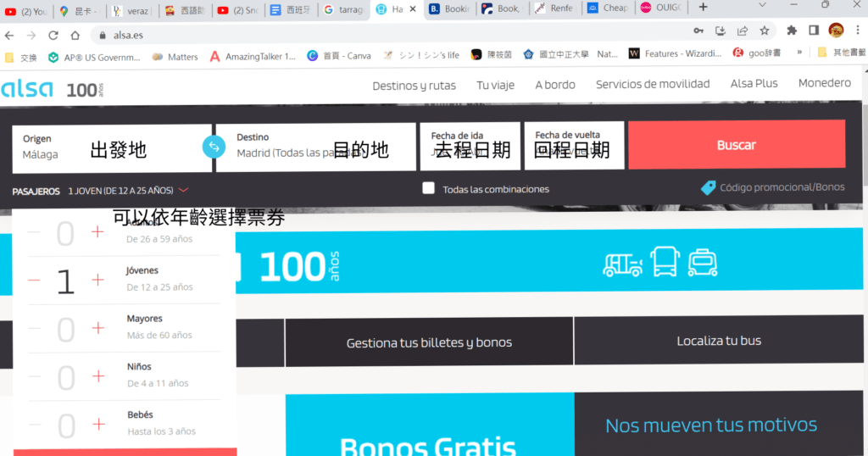868x456 pixels.
Task: Click the Destino field showing Madrid
Action: tap(315, 147)
